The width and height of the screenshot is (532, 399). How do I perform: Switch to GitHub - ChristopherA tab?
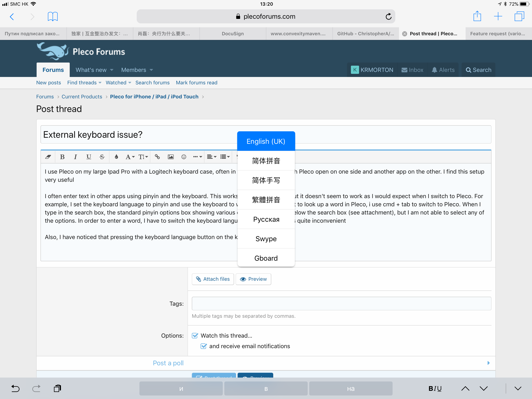point(366,34)
